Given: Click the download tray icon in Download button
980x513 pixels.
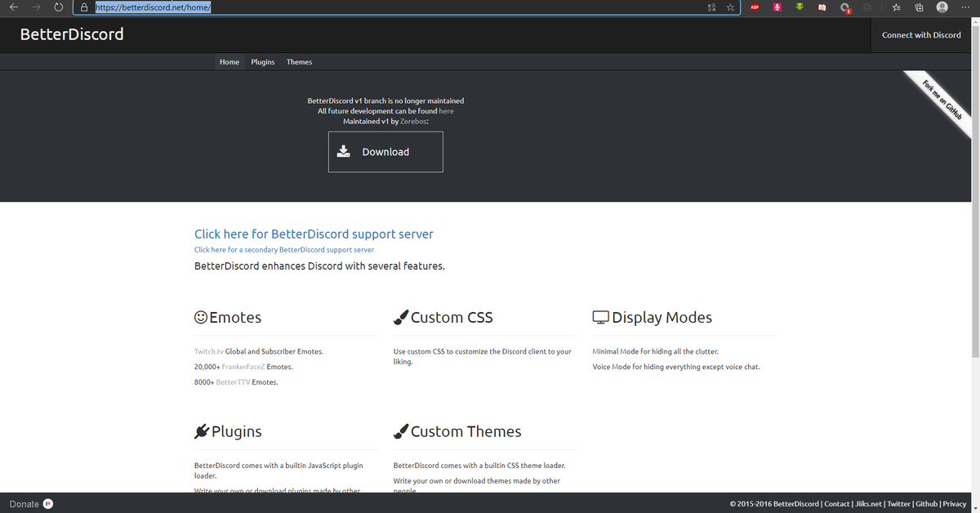Looking at the screenshot, I should click(344, 152).
